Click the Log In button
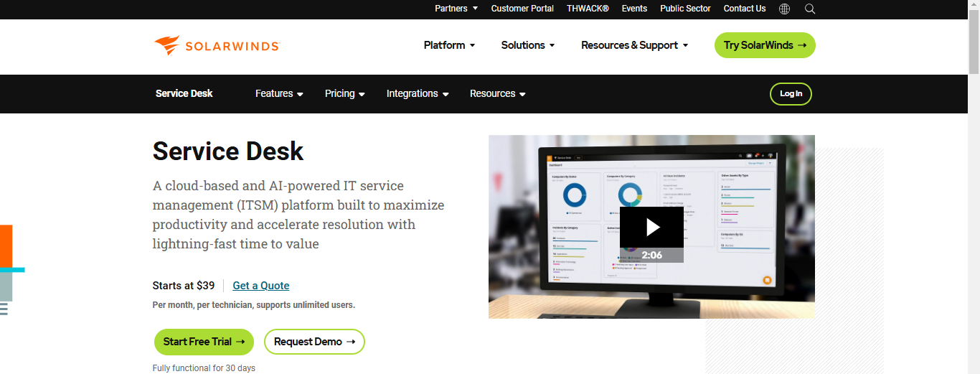Viewport: 980px width, 374px height. tap(791, 93)
